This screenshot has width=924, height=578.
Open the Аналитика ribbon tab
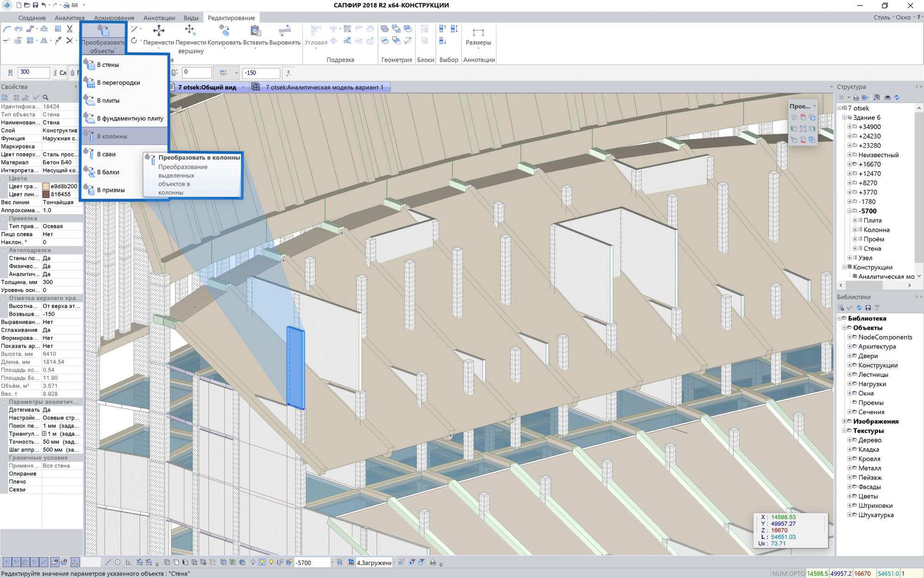click(x=69, y=18)
